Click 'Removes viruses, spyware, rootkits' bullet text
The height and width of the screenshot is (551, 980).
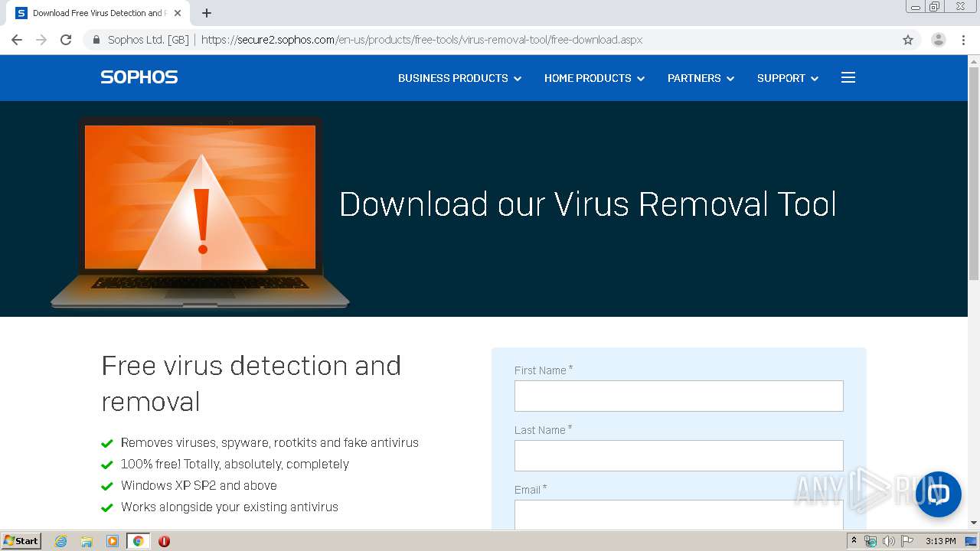click(x=269, y=442)
